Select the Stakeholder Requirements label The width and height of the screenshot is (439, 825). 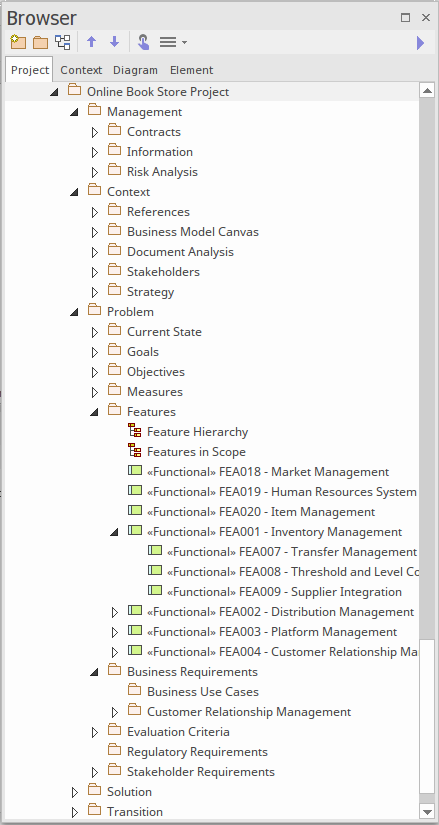pyautogui.click(x=201, y=772)
